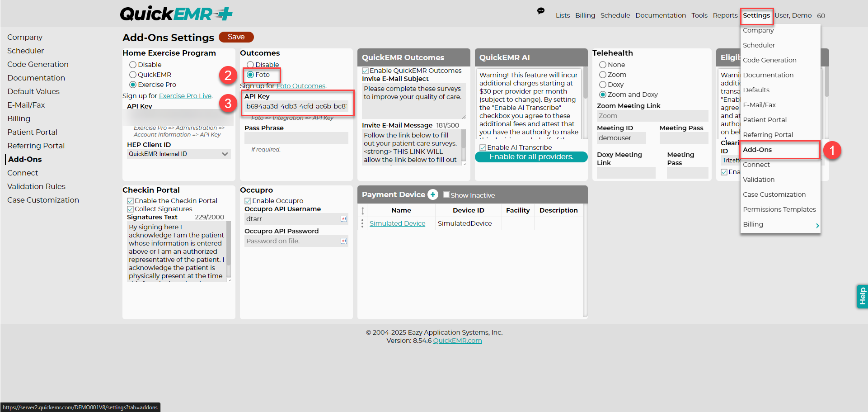Select Disable for Home Exercise Program
The width and height of the screenshot is (868, 412).
133,65
